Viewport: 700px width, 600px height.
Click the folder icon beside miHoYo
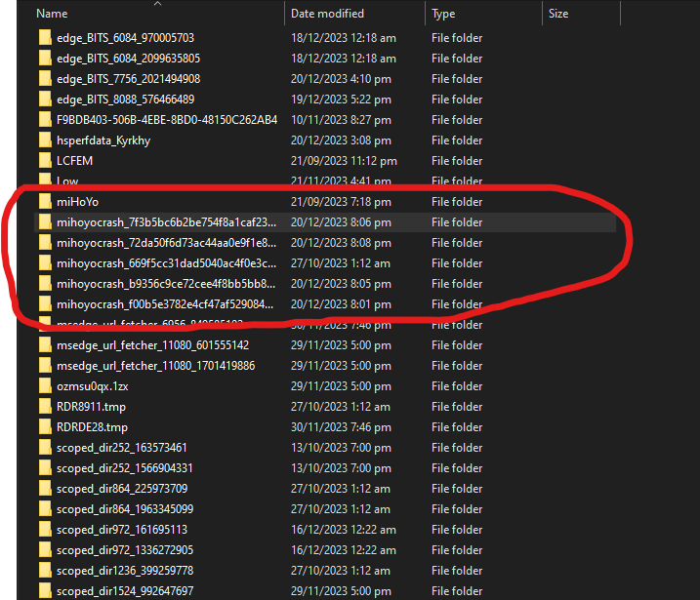click(45, 202)
